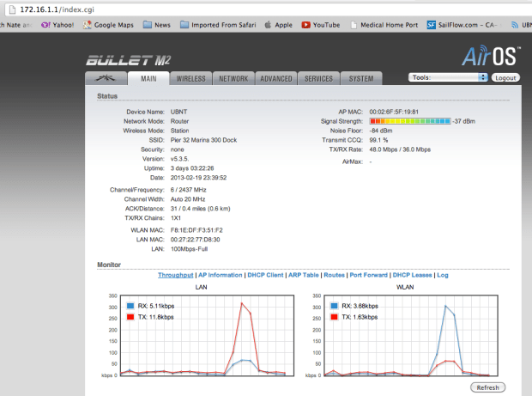This screenshot has width=532, height=396.
Task: Open the Apple bookmark
Action: pos(279,25)
